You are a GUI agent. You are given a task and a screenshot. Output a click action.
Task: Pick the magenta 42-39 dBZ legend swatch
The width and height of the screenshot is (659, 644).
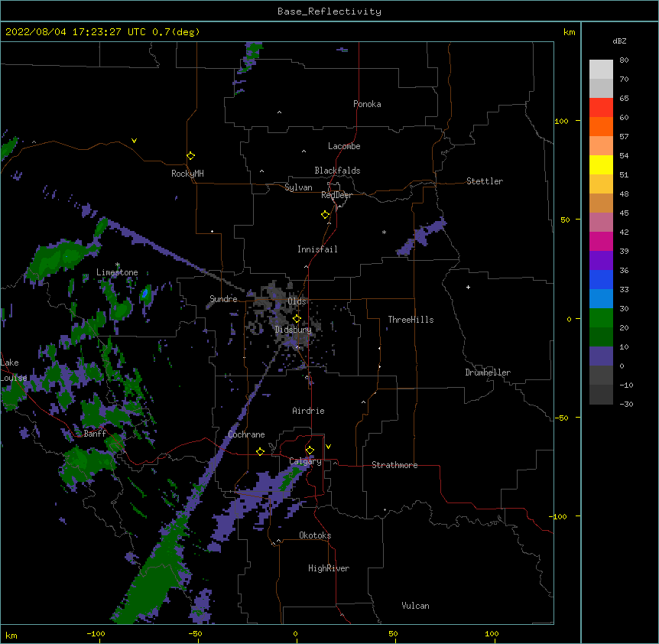(601, 242)
